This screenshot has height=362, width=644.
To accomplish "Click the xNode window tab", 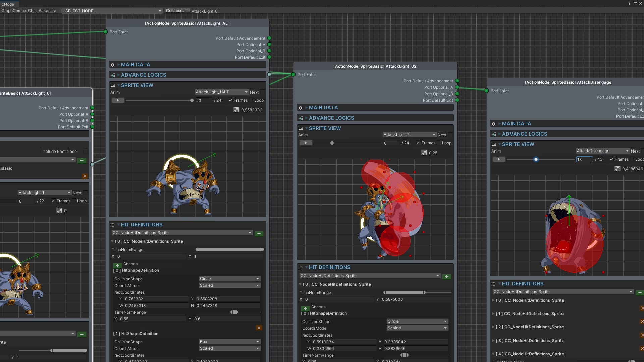I will point(8,4).
